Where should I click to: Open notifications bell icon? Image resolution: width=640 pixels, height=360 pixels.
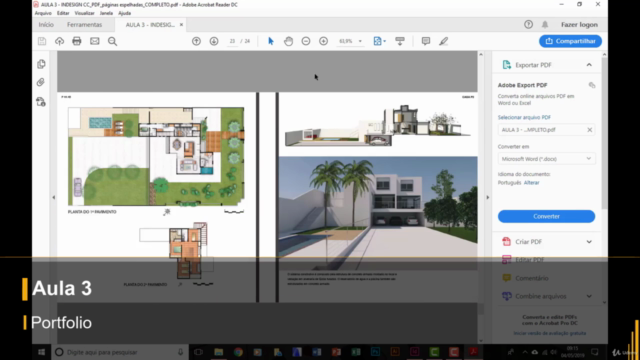pos(545,24)
